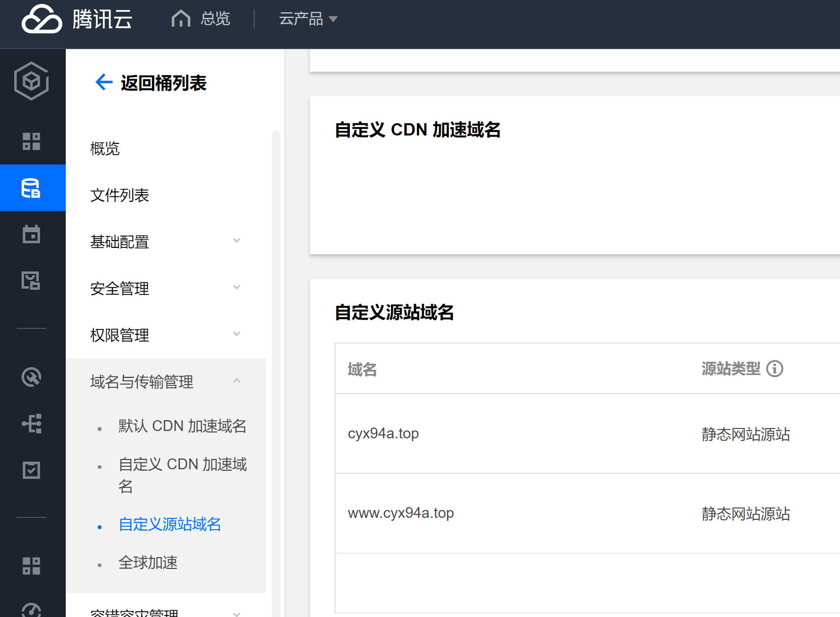Click the hexagon cube product icon in sidebar
Viewport: 840px width, 617px height.
tap(31, 81)
